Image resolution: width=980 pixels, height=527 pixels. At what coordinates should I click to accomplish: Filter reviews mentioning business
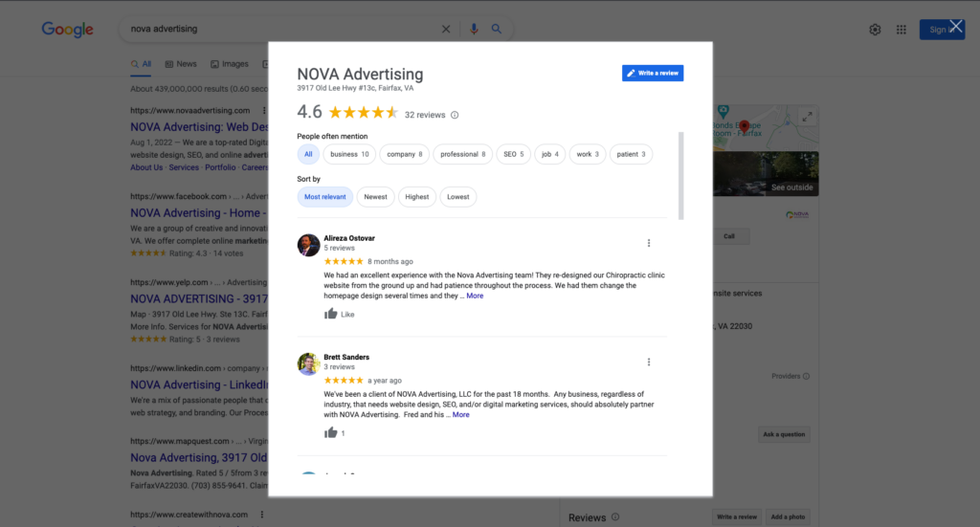349,154
